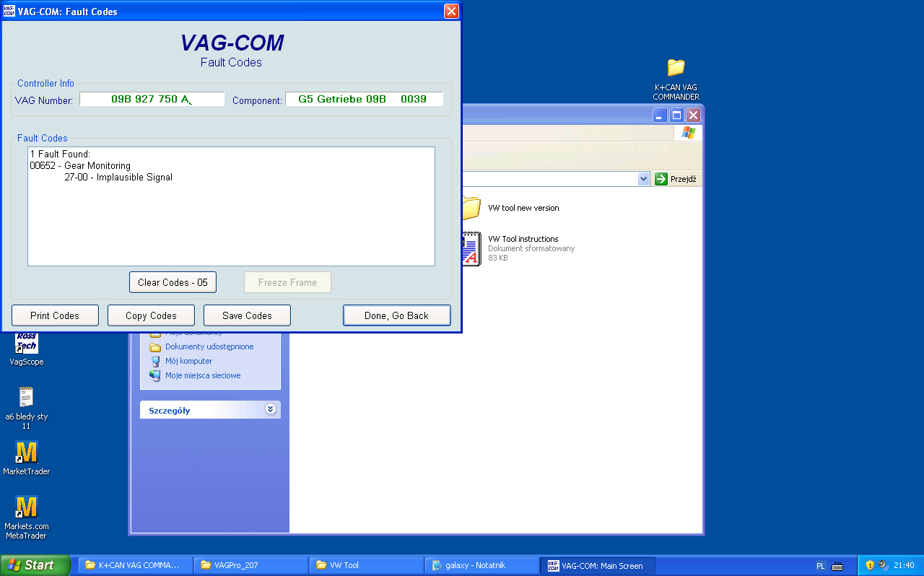This screenshot has height=576, width=924.
Task: Select the a6 bledy sty 11 text file
Action: tap(27, 408)
